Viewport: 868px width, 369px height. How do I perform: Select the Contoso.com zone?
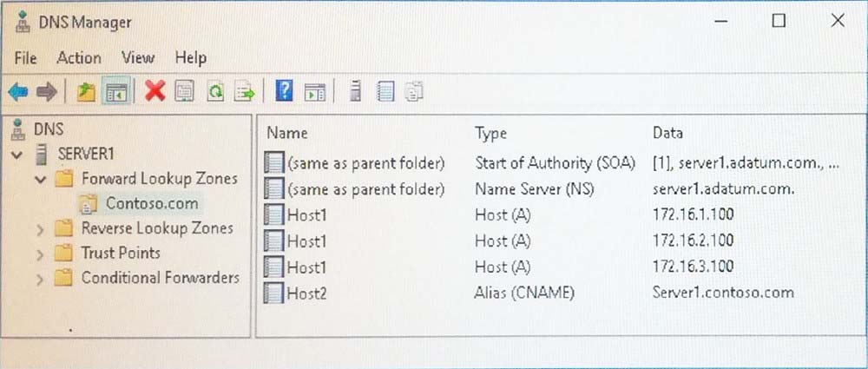pos(152,203)
